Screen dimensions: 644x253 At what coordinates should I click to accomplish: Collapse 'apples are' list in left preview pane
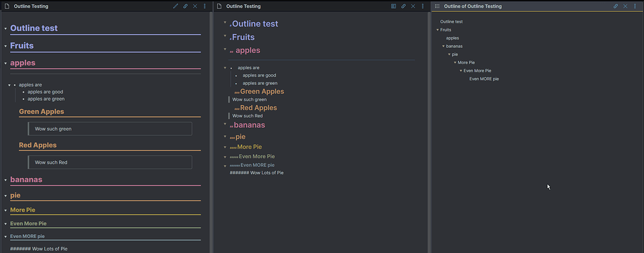tap(9, 85)
